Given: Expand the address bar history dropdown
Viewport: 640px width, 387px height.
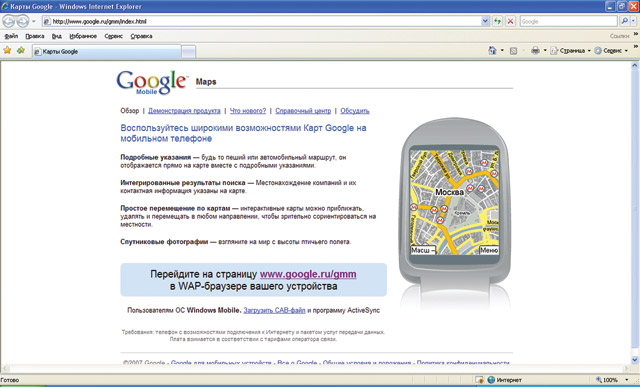Looking at the screenshot, I should pos(485,21).
